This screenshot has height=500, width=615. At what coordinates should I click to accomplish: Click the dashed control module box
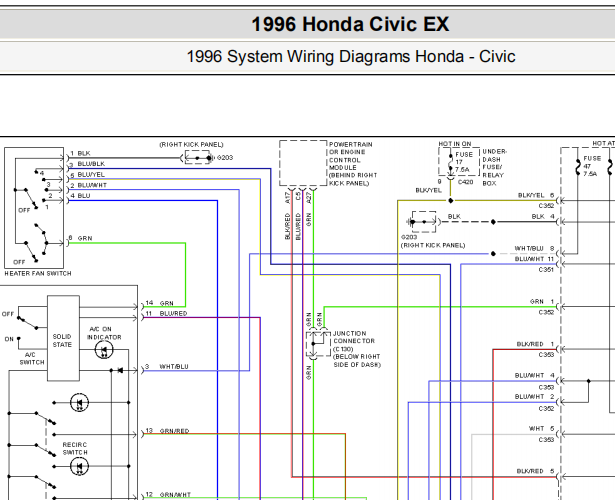click(303, 163)
